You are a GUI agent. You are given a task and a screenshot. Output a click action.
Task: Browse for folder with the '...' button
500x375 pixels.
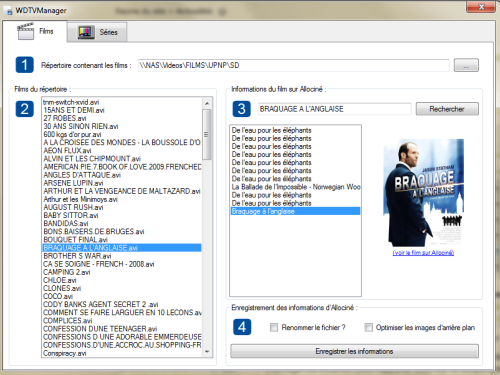click(x=466, y=65)
